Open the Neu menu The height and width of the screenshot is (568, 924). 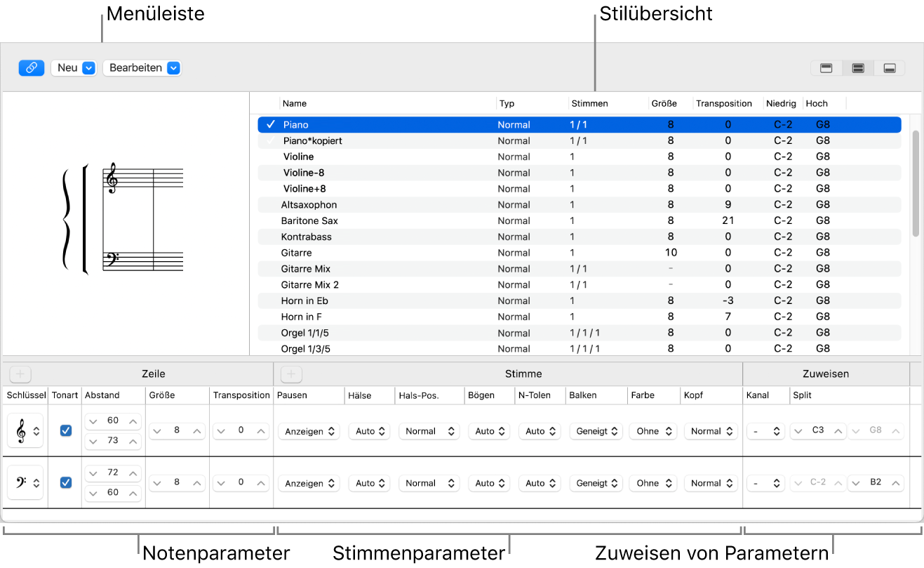point(74,68)
